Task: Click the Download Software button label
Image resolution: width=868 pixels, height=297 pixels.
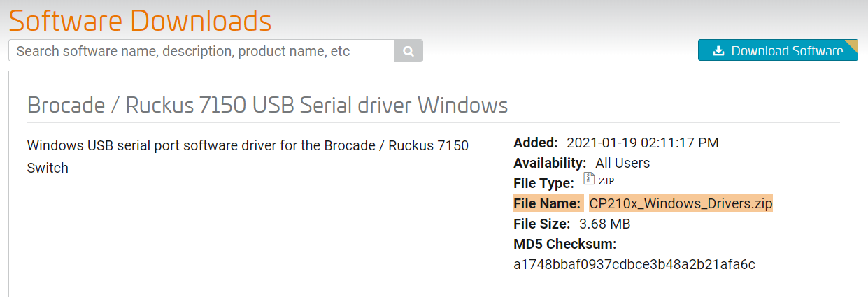Action: [787, 51]
